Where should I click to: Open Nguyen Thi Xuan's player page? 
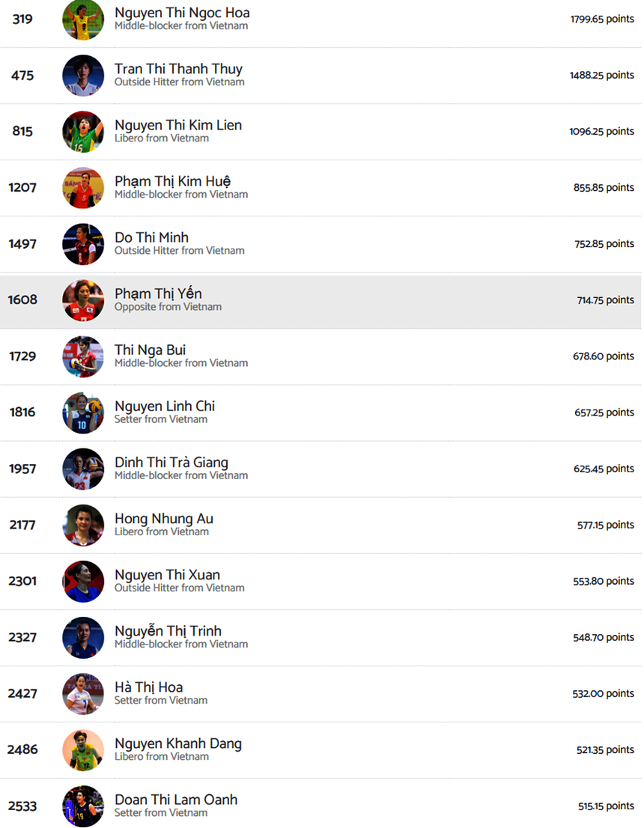[167, 575]
